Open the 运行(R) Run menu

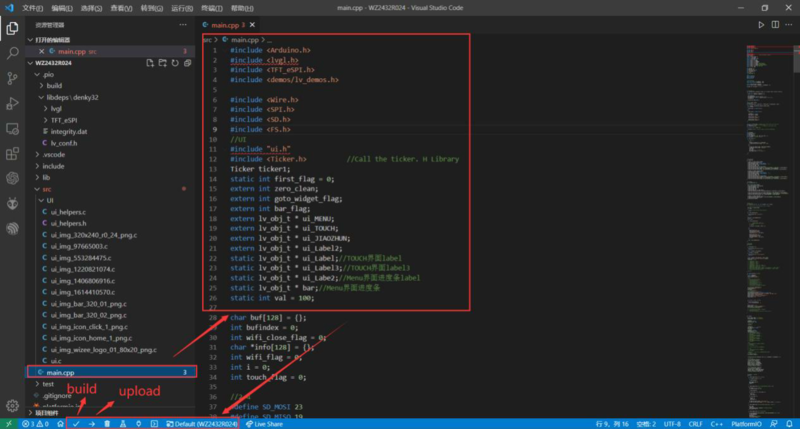coord(182,8)
